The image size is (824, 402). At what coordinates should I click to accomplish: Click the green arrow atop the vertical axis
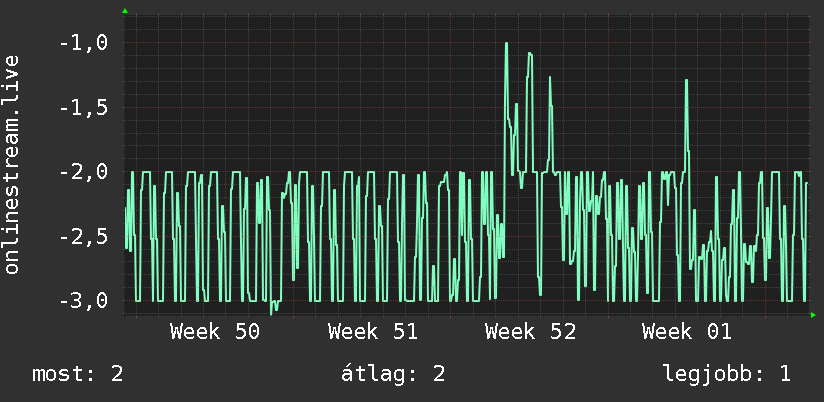tap(125, 11)
